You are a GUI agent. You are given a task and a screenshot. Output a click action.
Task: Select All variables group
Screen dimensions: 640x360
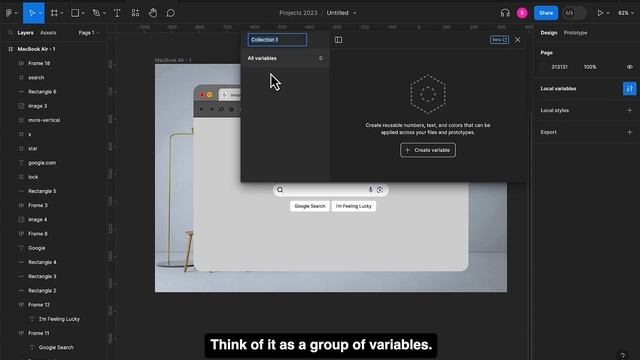(x=285, y=58)
